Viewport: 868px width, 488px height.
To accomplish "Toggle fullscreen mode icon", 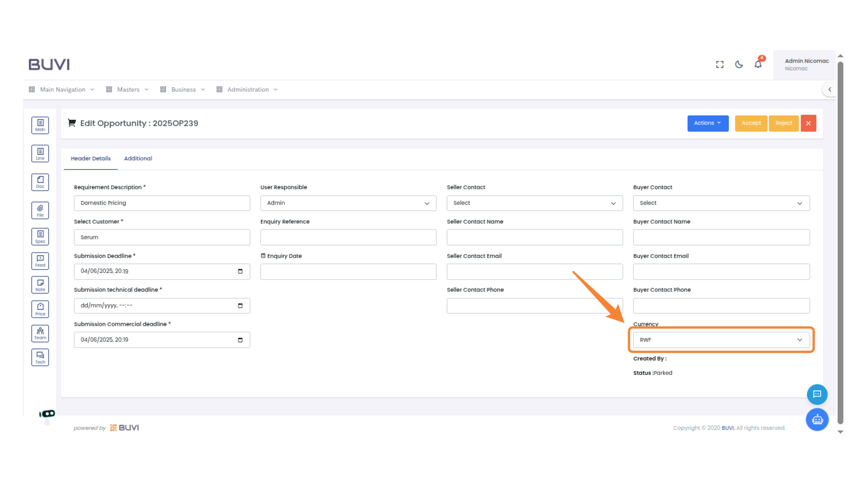I will point(720,64).
